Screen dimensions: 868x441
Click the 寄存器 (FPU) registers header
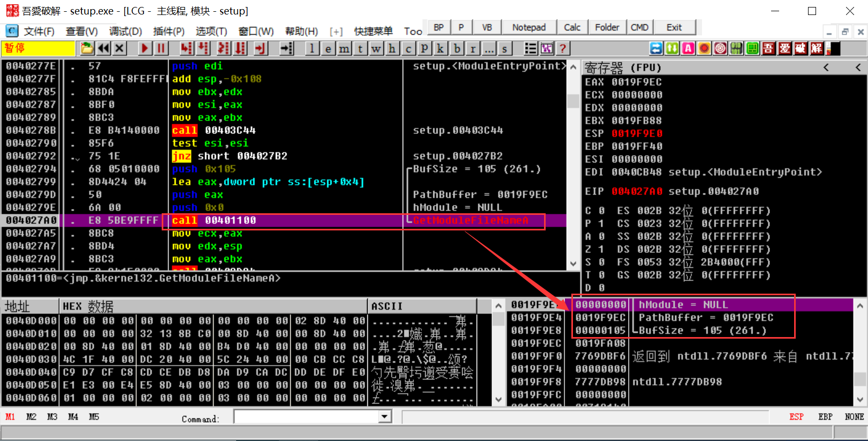623,68
